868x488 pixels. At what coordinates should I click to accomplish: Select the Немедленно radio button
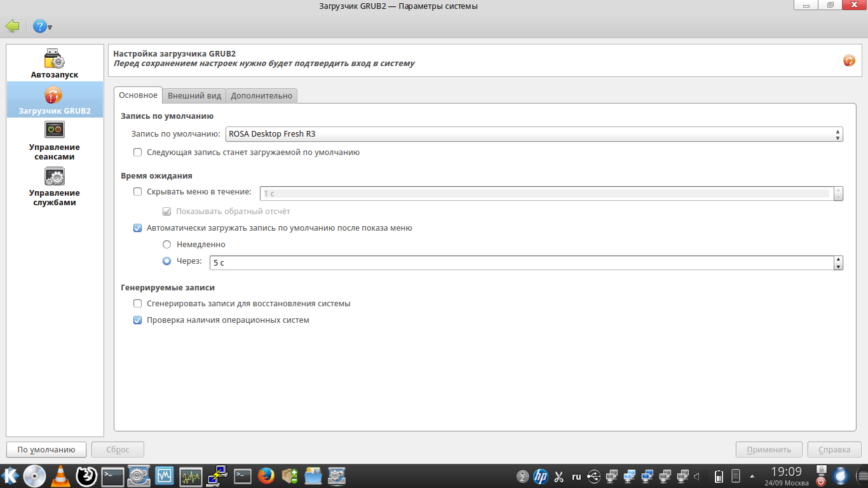167,245
